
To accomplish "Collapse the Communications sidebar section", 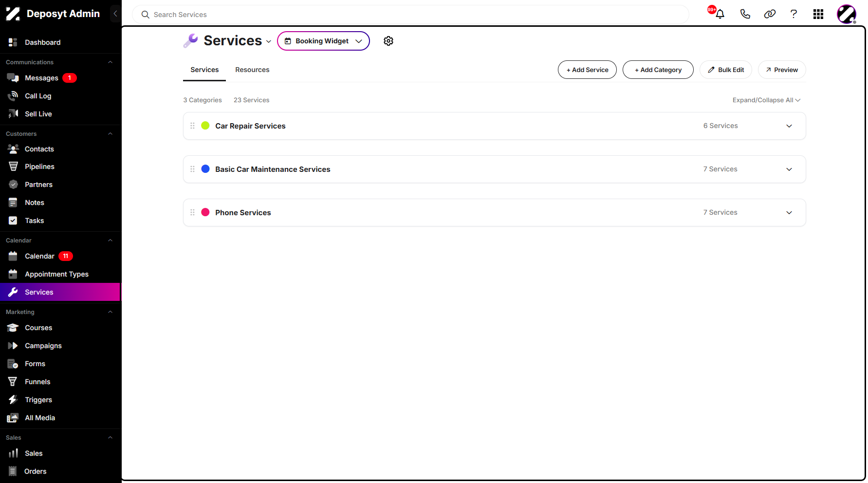I will point(110,62).
